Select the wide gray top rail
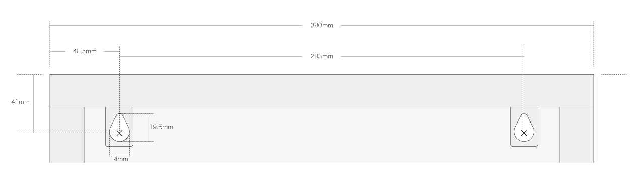 (x=321, y=91)
